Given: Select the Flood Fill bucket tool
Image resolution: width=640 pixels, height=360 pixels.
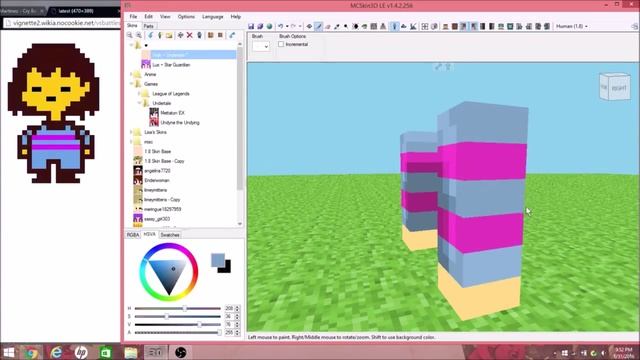Looking at the screenshot, I should pyautogui.click(x=364, y=26).
